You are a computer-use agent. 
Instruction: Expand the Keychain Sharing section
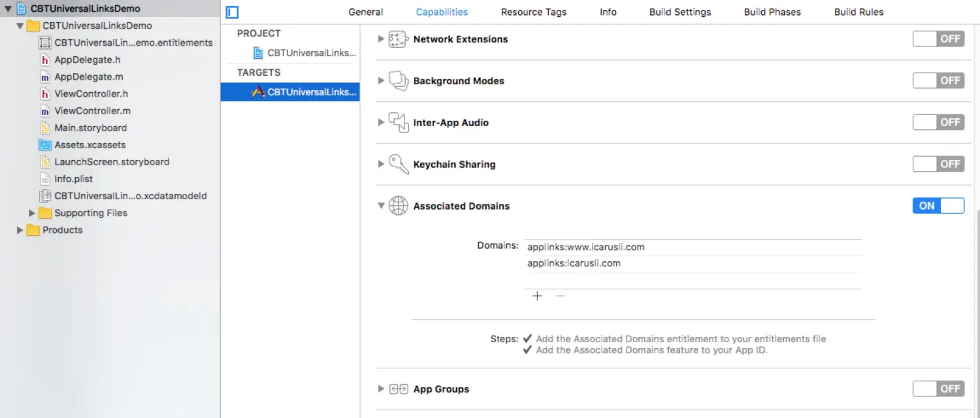tap(382, 164)
